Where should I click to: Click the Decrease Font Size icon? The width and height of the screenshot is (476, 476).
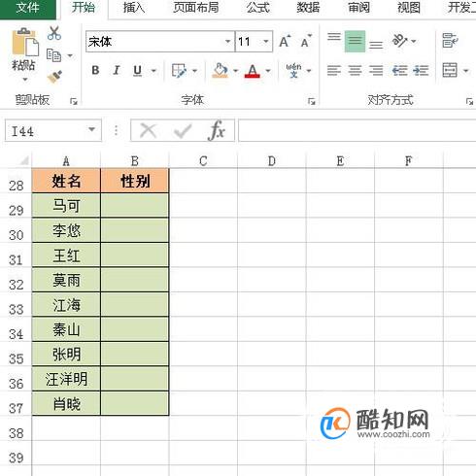click(x=306, y=41)
